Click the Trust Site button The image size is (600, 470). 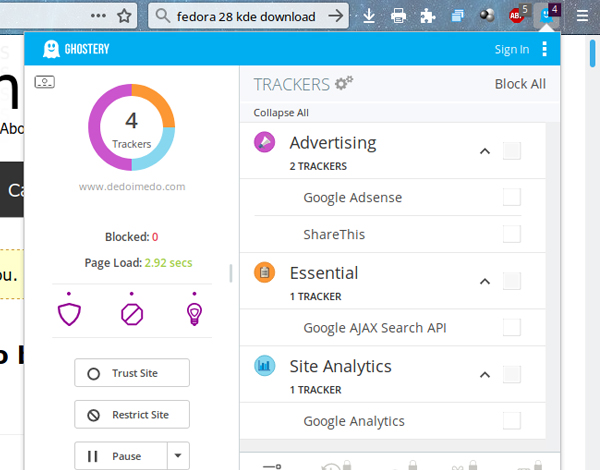click(x=131, y=373)
